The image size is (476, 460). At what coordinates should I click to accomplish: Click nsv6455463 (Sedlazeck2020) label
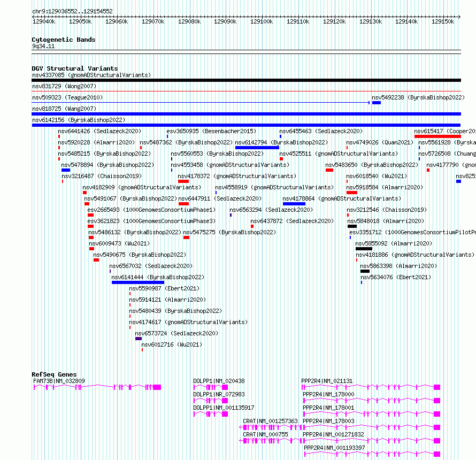321,131
